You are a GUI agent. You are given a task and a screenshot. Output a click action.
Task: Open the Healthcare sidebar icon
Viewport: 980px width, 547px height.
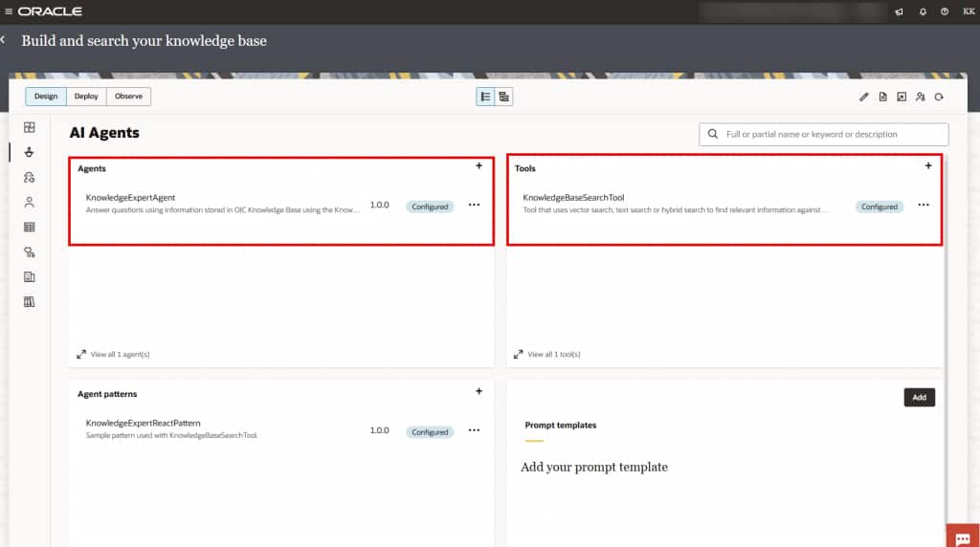click(30, 276)
